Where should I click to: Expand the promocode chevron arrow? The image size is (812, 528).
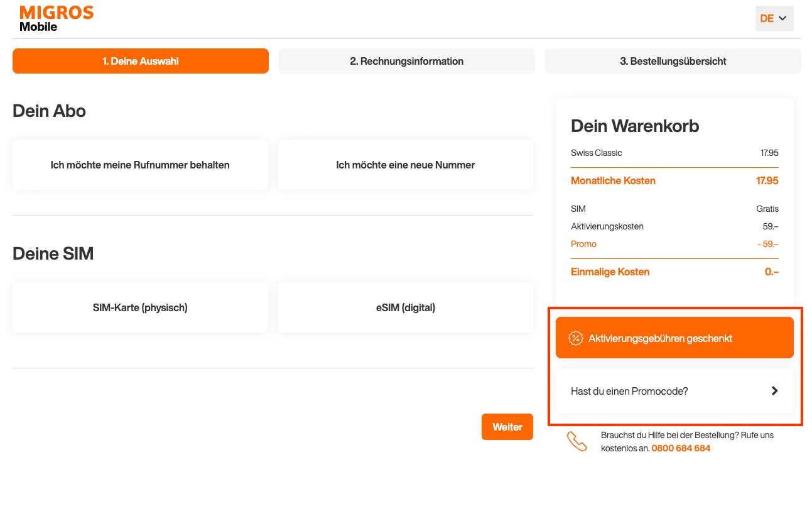[x=775, y=391]
